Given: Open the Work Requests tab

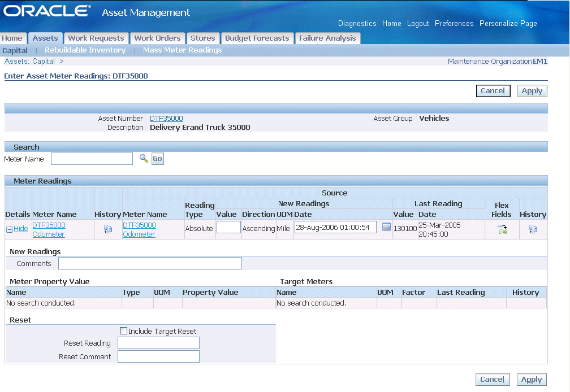Looking at the screenshot, I should tap(96, 38).
